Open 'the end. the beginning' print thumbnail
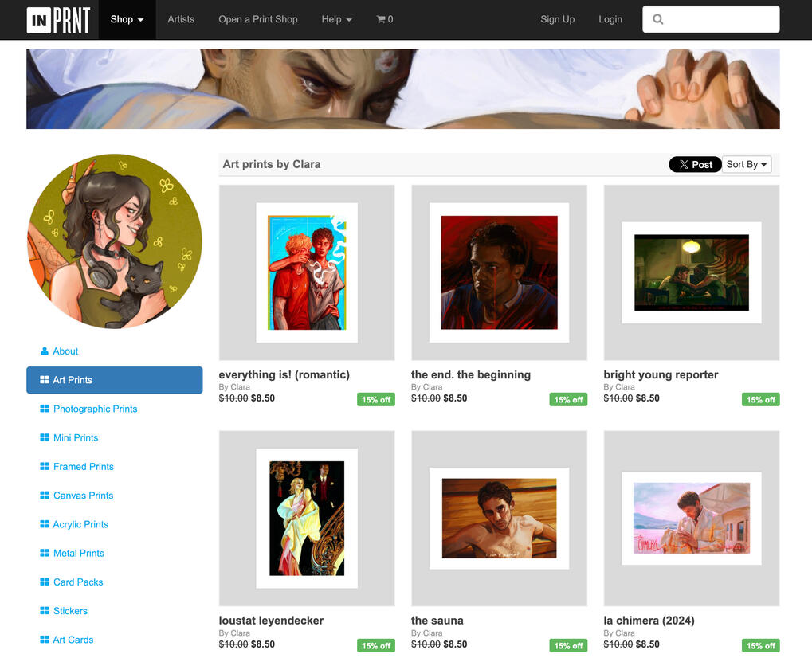The image size is (812, 662). pos(499,272)
